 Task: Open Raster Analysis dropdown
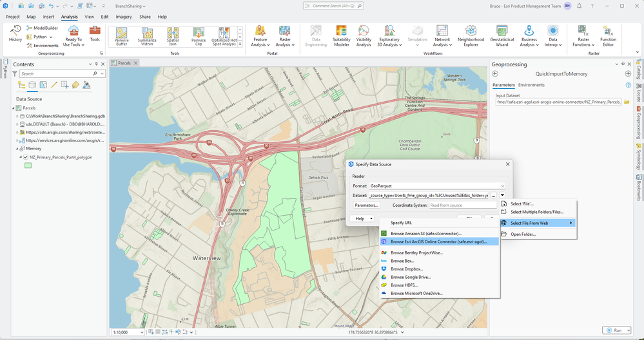click(x=284, y=36)
